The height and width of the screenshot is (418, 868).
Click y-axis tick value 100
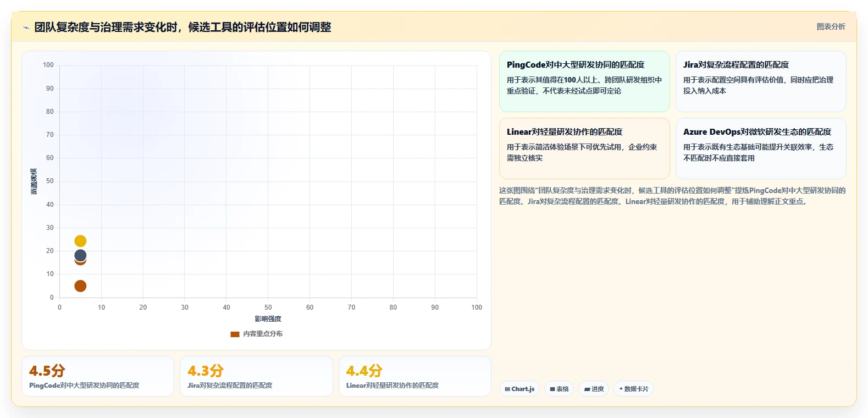click(48, 65)
